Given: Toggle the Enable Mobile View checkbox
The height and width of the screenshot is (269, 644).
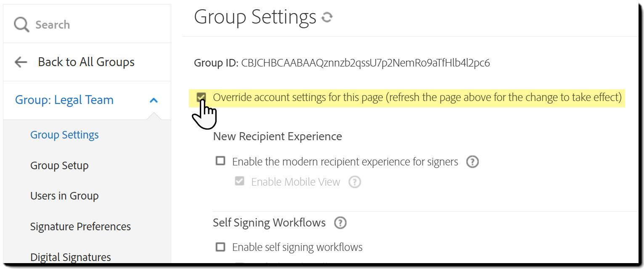Looking at the screenshot, I should [239, 181].
